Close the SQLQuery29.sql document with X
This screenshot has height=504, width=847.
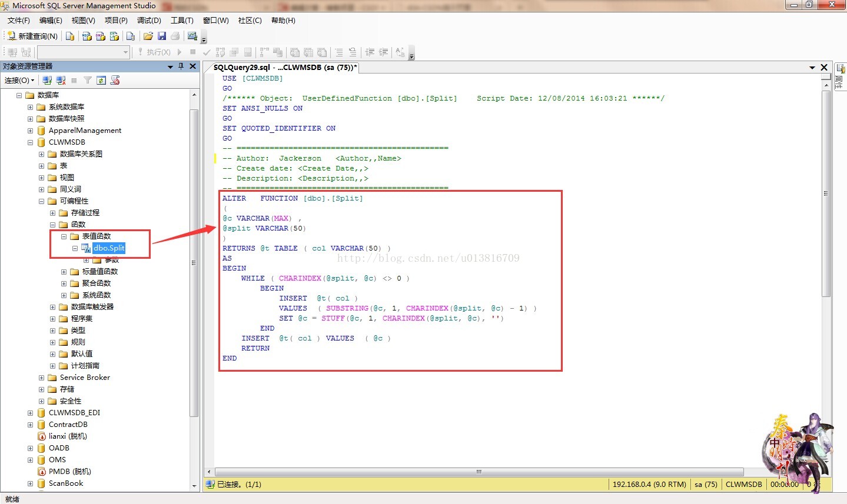click(x=824, y=68)
